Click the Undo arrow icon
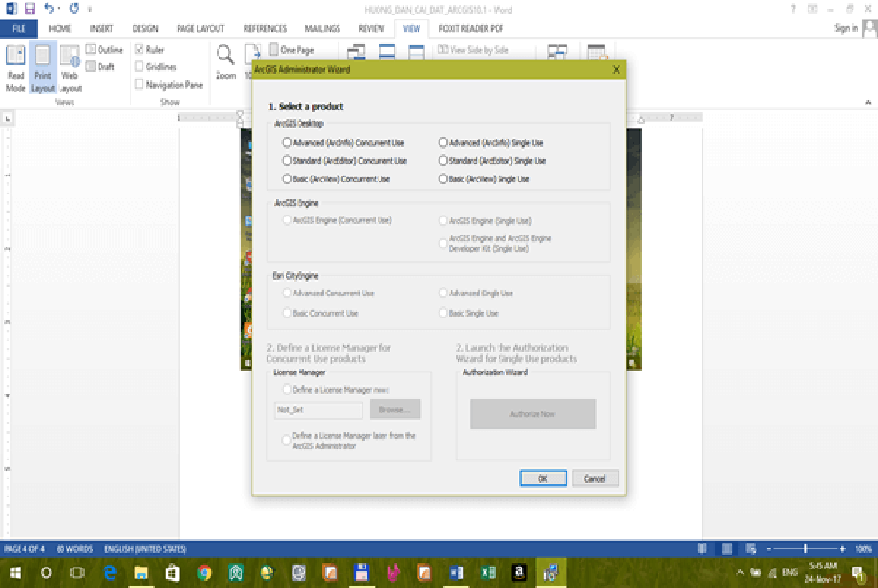The height and width of the screenshot is (588, 878). (49, 8)
